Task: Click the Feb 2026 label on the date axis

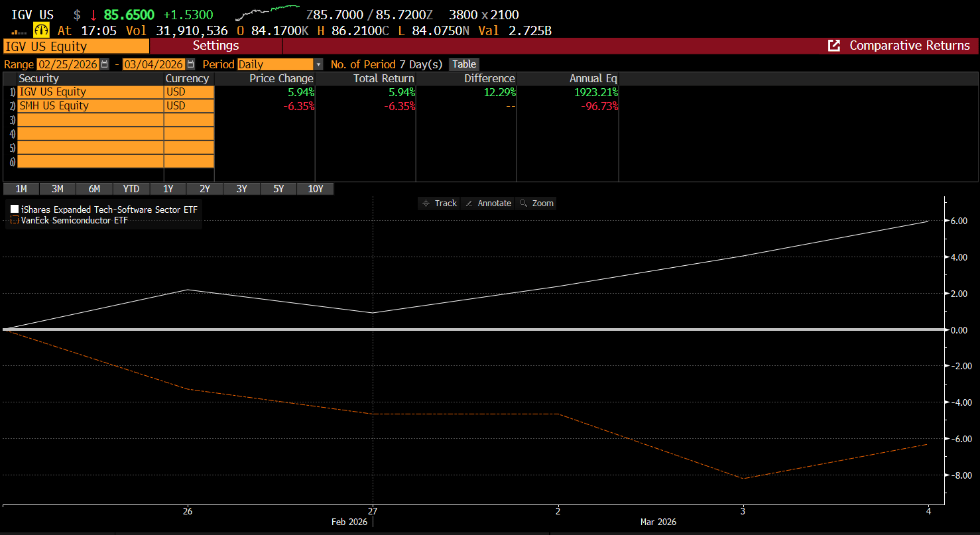Action: point(349,522)
